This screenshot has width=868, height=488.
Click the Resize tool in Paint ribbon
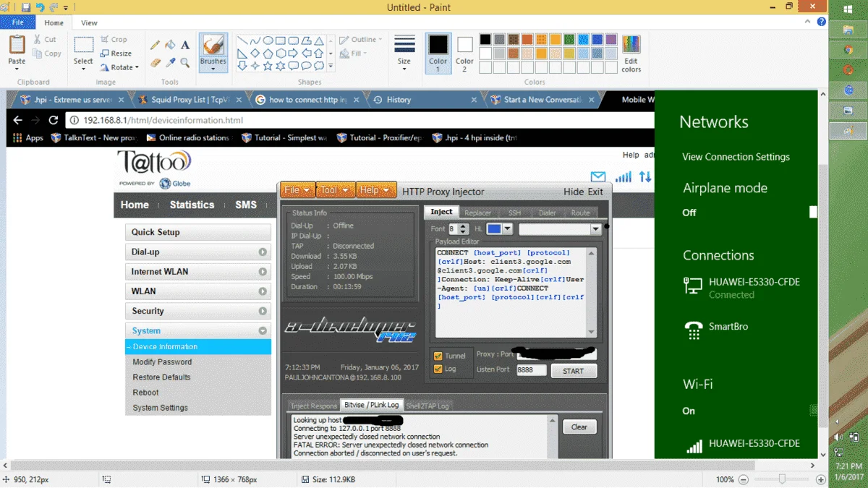[116, 53]
